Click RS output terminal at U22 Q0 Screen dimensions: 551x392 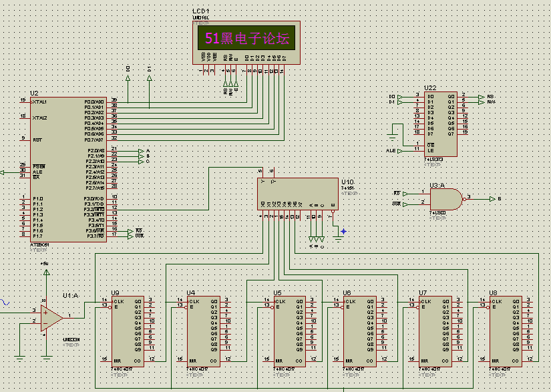pos(482,97)
